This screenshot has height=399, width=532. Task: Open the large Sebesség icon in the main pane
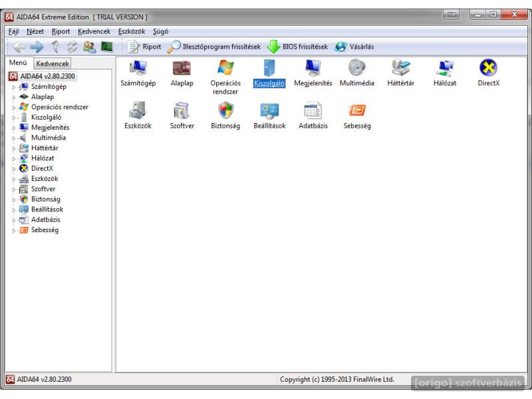[357, 116]
